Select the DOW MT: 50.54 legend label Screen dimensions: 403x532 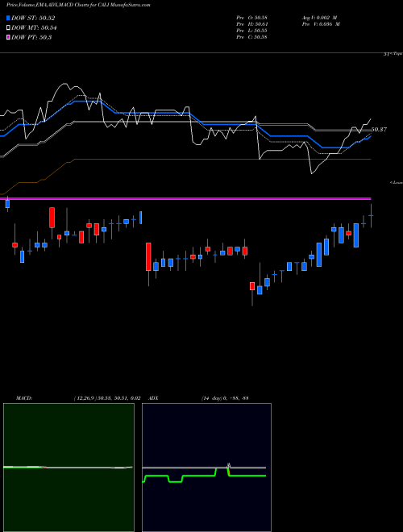point(34,27)
